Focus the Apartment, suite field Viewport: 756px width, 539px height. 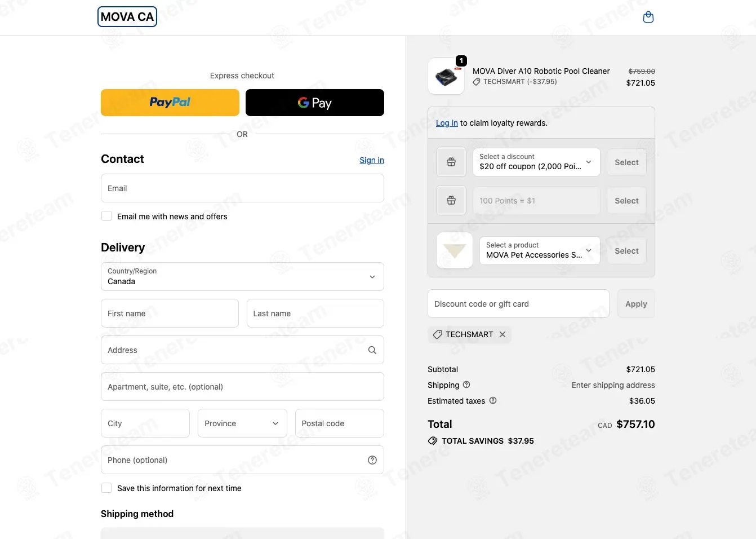pos(242,387)
